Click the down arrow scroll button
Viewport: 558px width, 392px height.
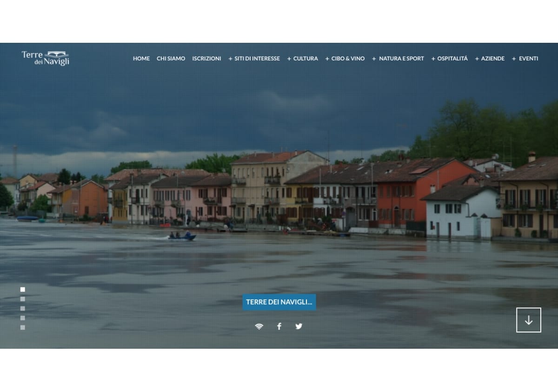(x=529, y=320)
